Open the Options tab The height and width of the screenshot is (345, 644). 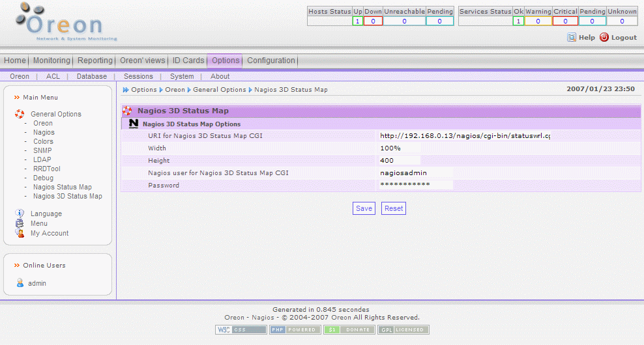click(226, 61)
